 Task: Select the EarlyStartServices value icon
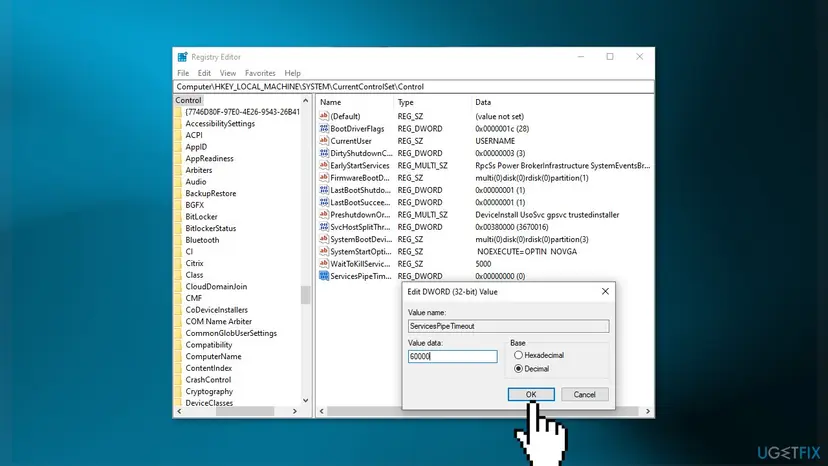point(324,165)
